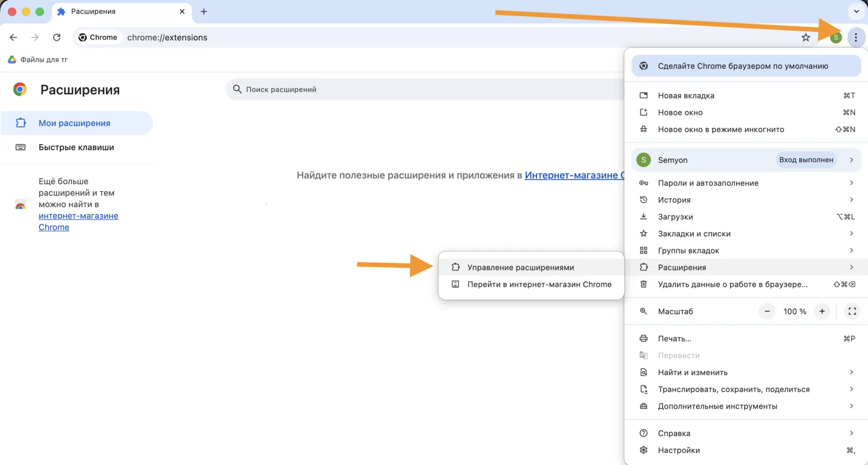Viewport: 868px width, 465px height.
Task: Select Новое окно menu item
Action: (746, 112)
